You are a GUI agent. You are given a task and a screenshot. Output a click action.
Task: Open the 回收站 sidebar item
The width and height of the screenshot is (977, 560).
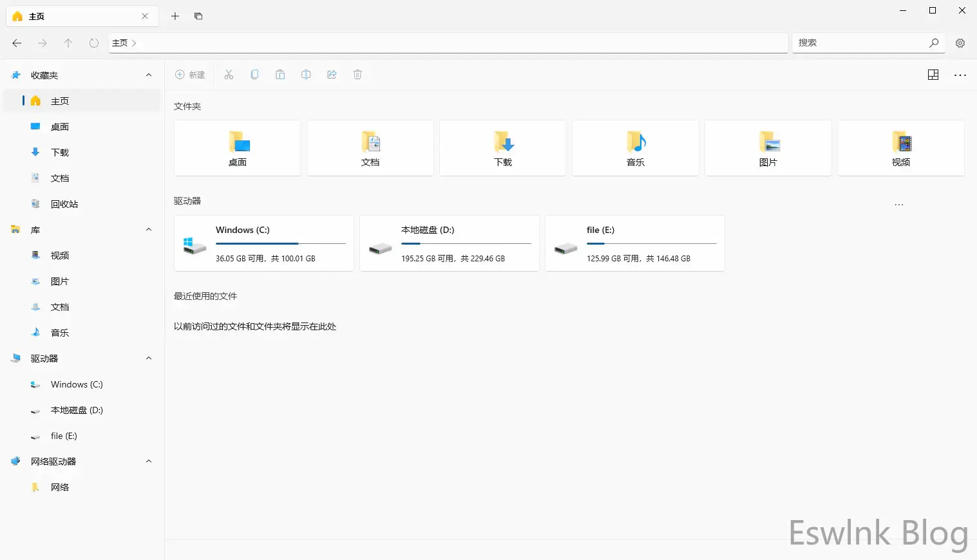click(64, 204)
